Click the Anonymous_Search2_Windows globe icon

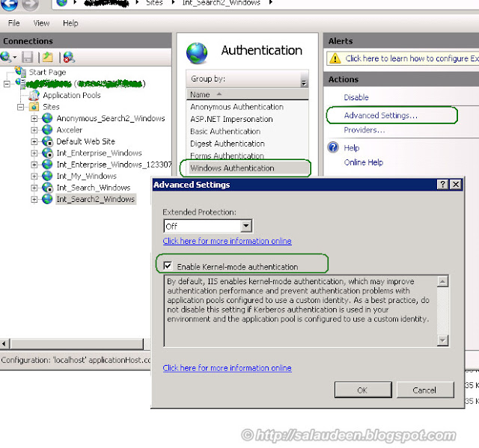47,118
